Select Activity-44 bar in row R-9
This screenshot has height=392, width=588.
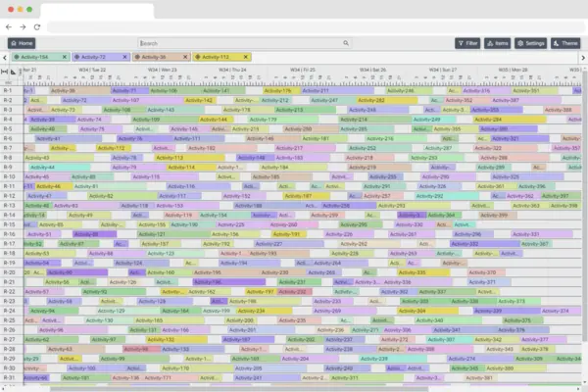click(59, 168)
